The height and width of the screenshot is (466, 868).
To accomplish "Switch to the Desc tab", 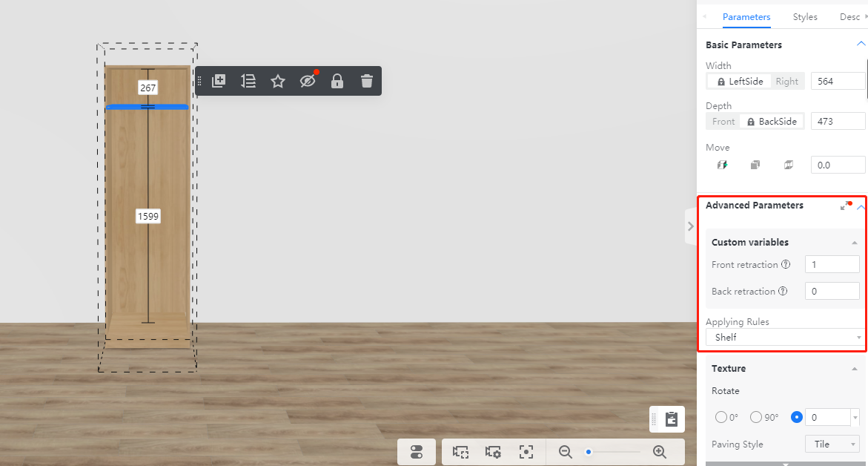I will point(849,16).
